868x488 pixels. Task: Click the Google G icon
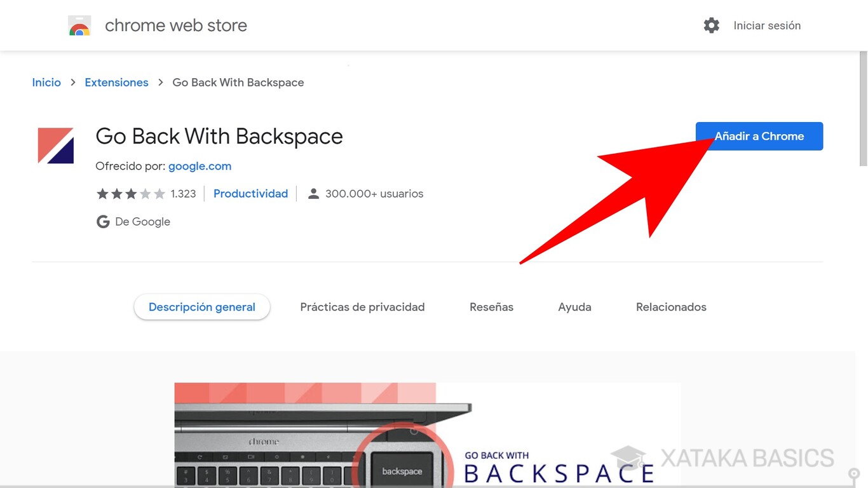coord(103,222)
